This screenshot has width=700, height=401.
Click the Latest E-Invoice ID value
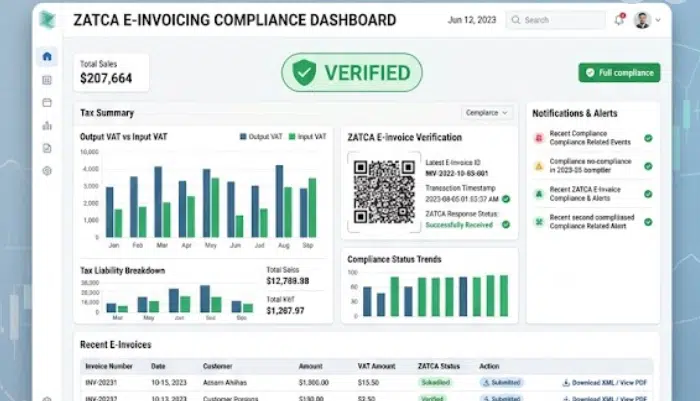click(457, 173)
